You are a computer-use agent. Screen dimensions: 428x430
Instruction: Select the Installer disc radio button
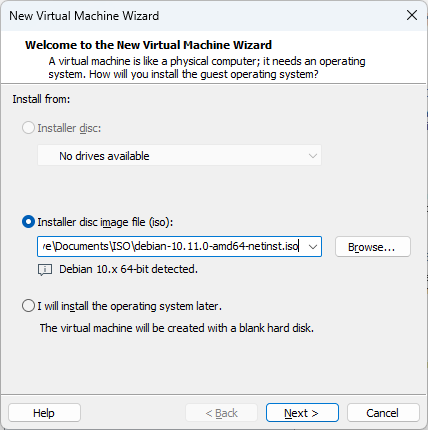28,128
